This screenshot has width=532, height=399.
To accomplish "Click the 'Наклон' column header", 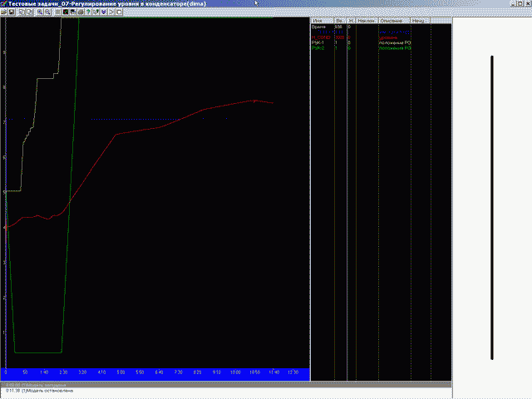I will (367, 21).
